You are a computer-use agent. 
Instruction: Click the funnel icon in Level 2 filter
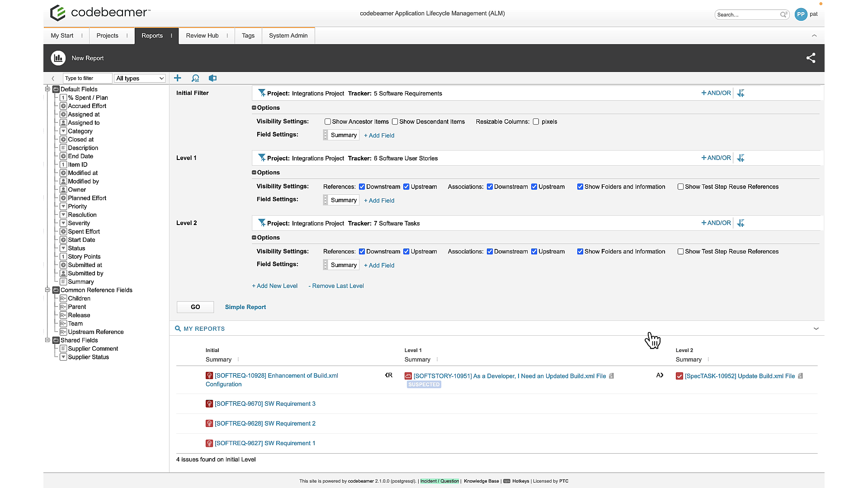click(261, 223)
